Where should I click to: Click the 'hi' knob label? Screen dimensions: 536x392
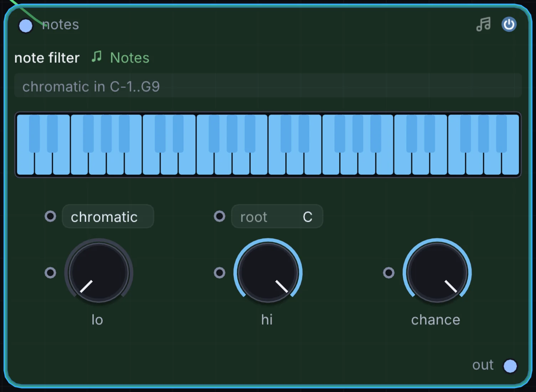[267, 320]
